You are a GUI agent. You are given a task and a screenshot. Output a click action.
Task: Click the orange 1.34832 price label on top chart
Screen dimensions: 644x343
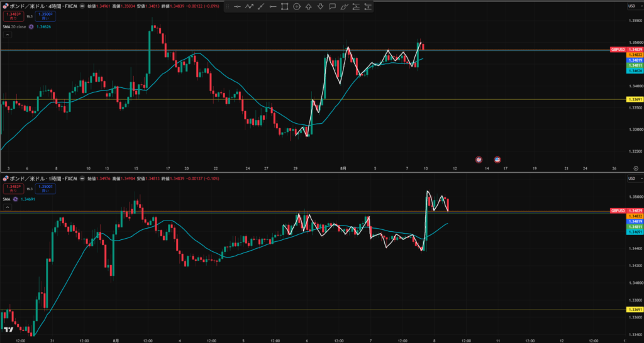[x=634, y=55]
